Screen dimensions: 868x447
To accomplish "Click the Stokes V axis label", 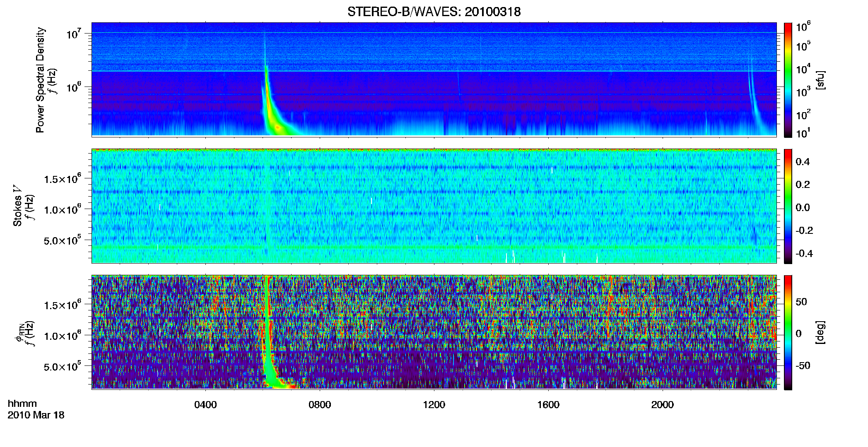I will (17, 206).
